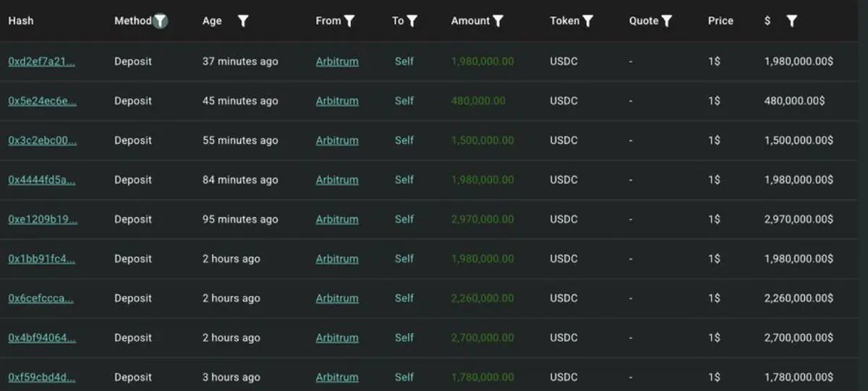
Task: Open transaction hash 0x4bf94064
Action: (x=41, y=337)
